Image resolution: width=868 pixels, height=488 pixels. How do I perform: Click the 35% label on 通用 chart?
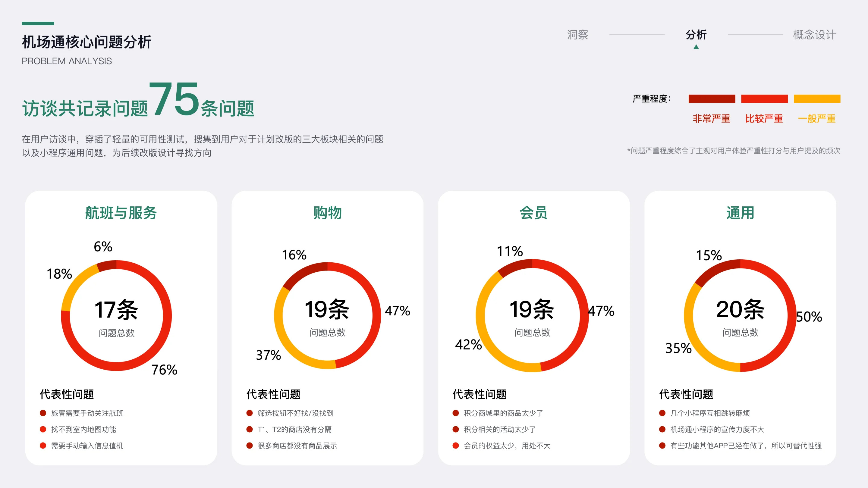pyautogui.click(x=678, y=348)
